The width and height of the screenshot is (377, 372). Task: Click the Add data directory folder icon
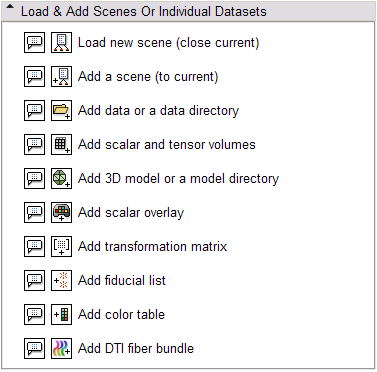(61, 110)
